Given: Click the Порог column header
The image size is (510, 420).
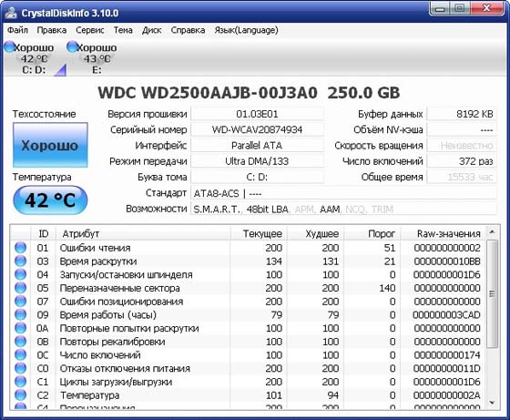Looking at the screenshot, I should tap(372, 233).
